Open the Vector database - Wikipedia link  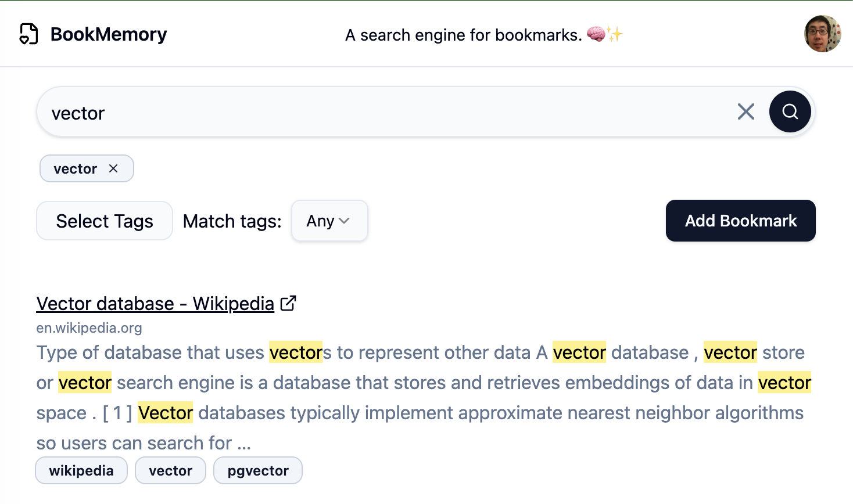tap(155, 303)
